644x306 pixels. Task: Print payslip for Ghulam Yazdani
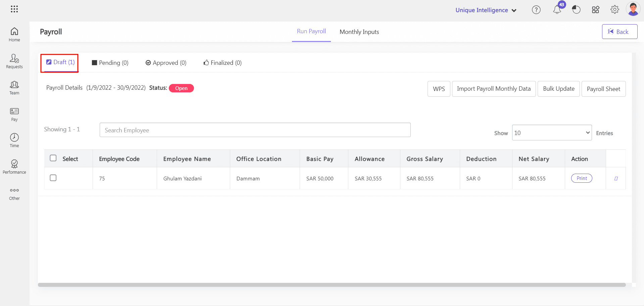[x=582, y=178]
